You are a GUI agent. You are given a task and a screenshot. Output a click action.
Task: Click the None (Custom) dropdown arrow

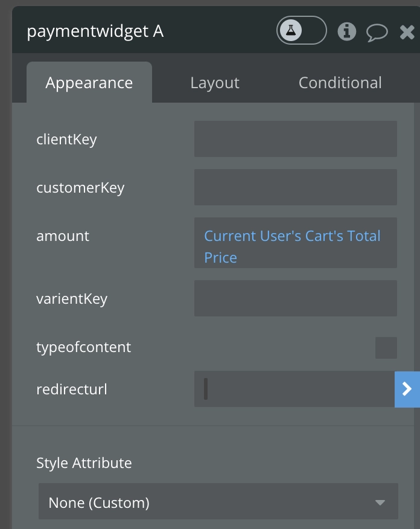pos(380,502)
